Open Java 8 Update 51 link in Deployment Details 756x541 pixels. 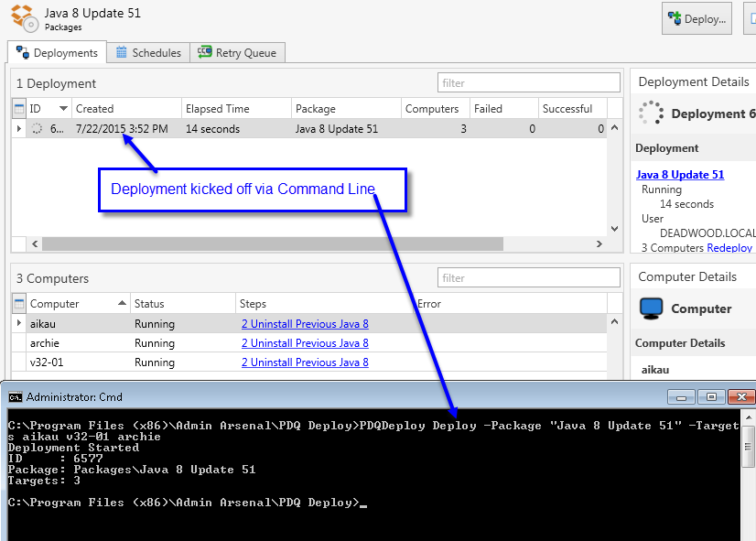click(680, 175)
